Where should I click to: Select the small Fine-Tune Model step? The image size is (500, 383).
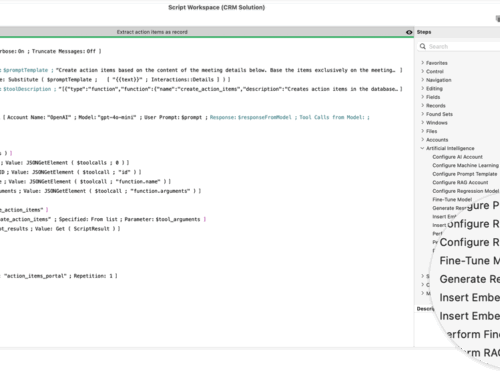coord(452,199)
